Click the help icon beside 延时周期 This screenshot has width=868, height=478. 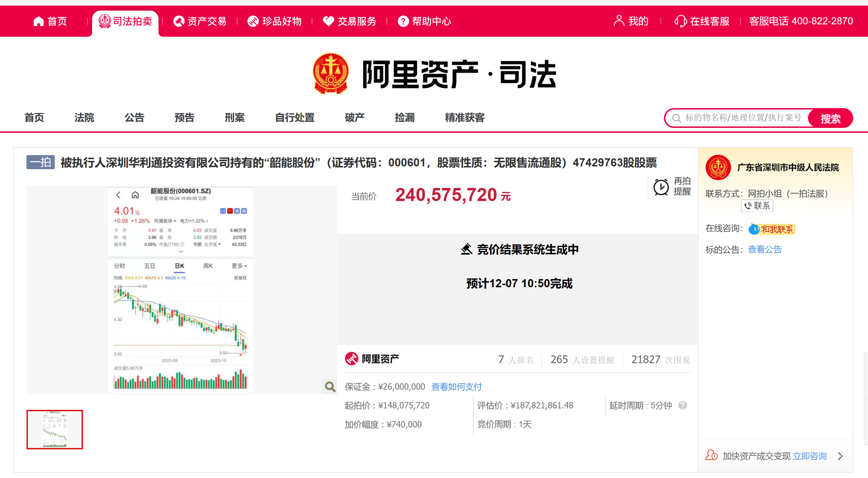pos(683,405)
